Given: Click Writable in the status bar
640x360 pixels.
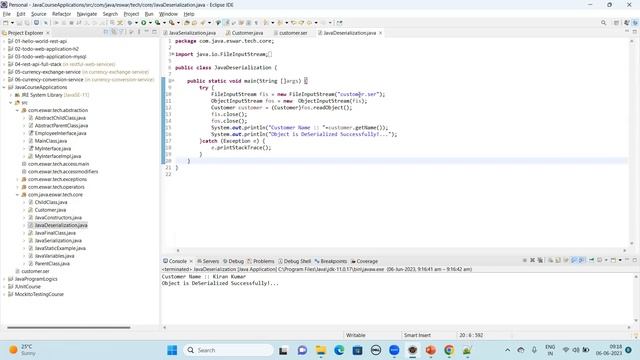Looking at the screenshot, I should coord(356,335).
